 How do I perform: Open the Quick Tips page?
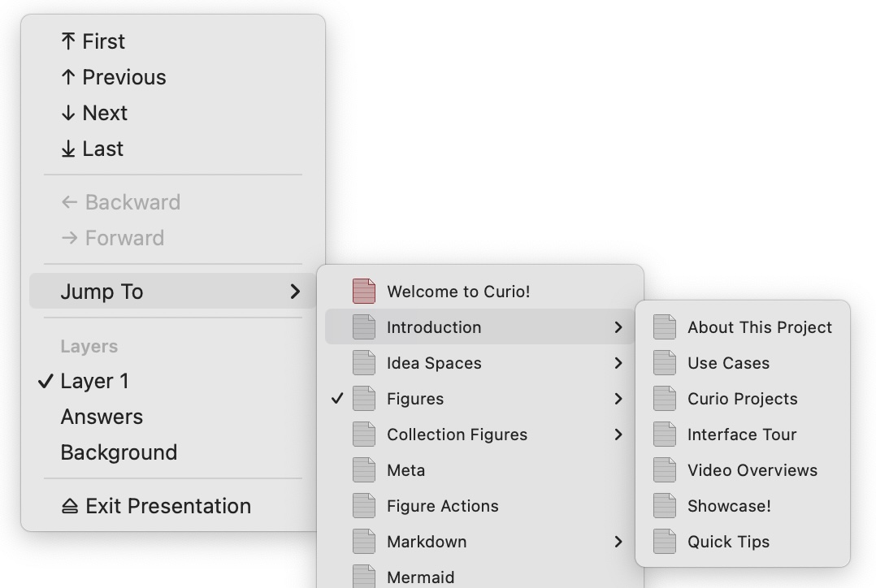coord(743,542)
